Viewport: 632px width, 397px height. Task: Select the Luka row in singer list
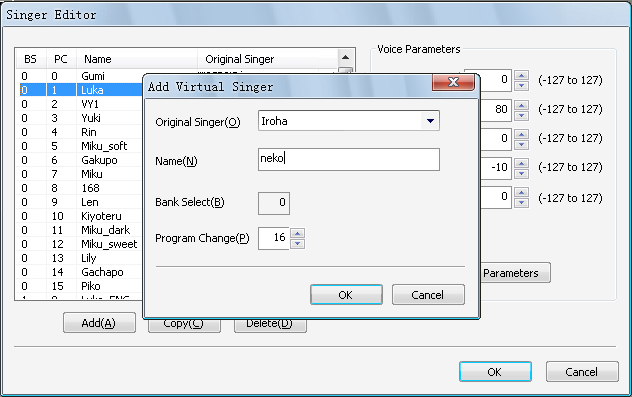81,90
